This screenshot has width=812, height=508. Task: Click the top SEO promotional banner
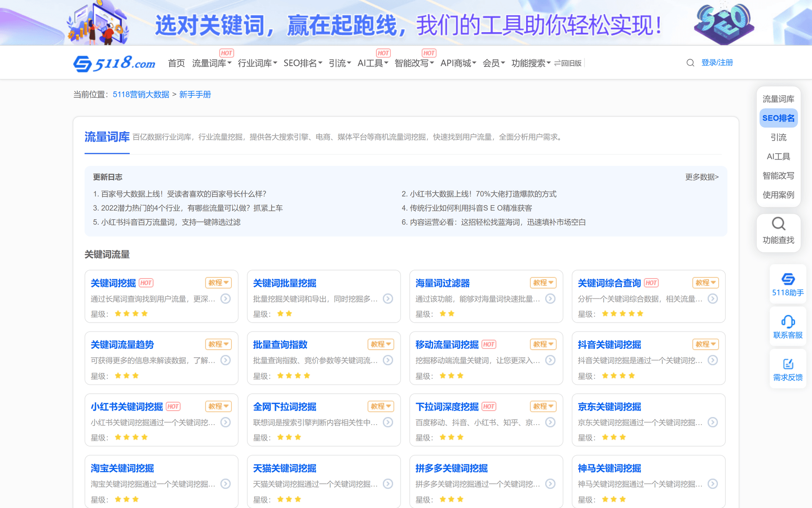[406, 23]
